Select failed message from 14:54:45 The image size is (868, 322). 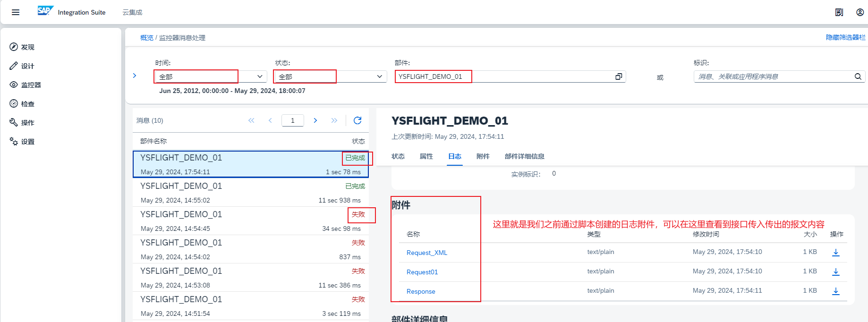point(251,221)
